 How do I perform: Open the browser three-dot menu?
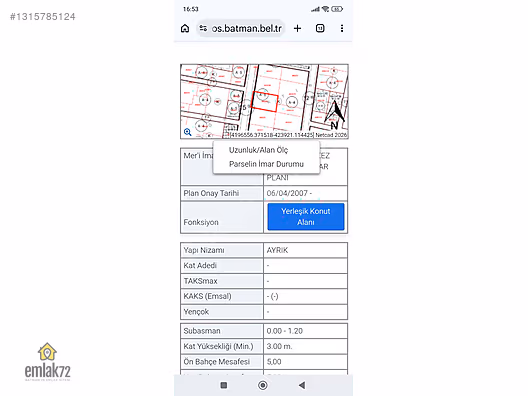pos(342,28)
